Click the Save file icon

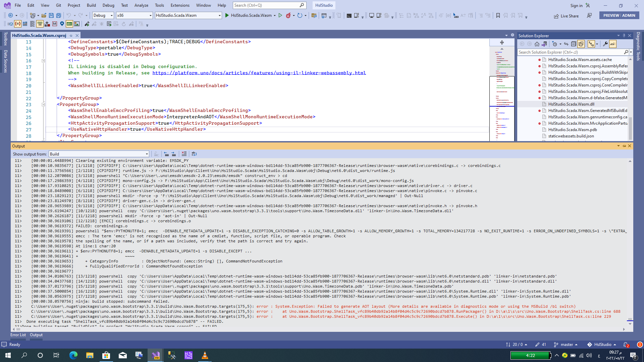(x=51, y=15)
